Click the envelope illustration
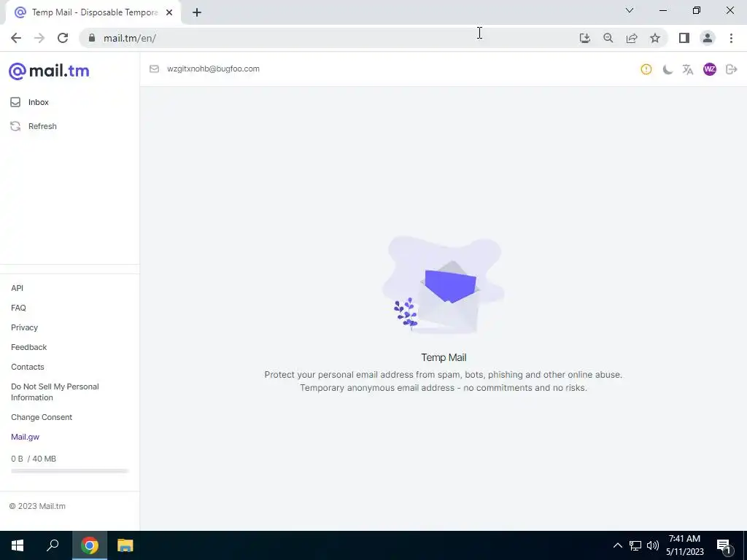This screenshot has height=560, width=747. pos(443,285)
